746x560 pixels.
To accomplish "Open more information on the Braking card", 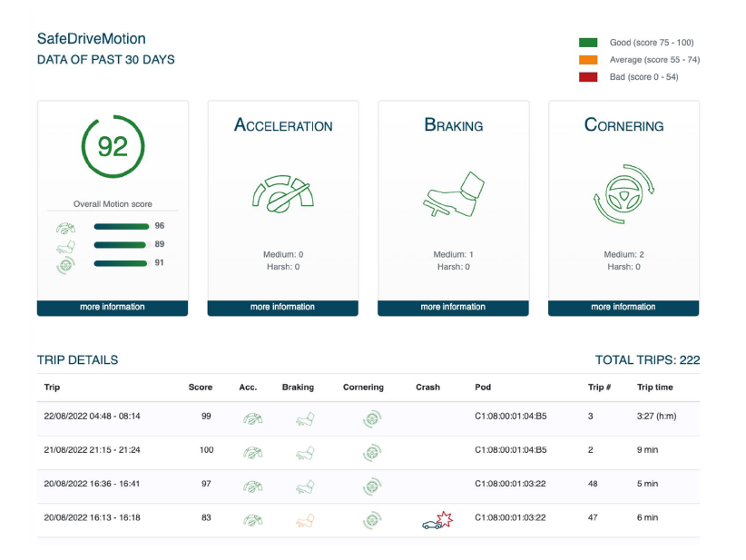I will point(453,308).
